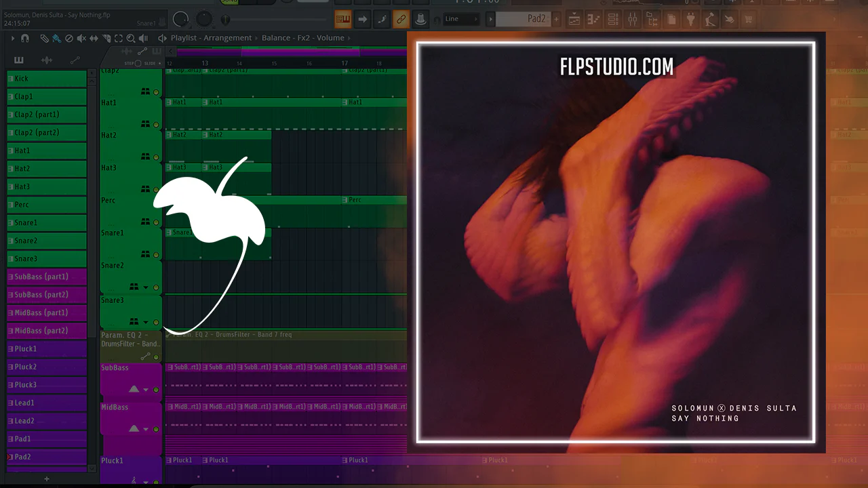868x488 pixels.
Task: Mute the Perc track
Action: click(156, 222)
